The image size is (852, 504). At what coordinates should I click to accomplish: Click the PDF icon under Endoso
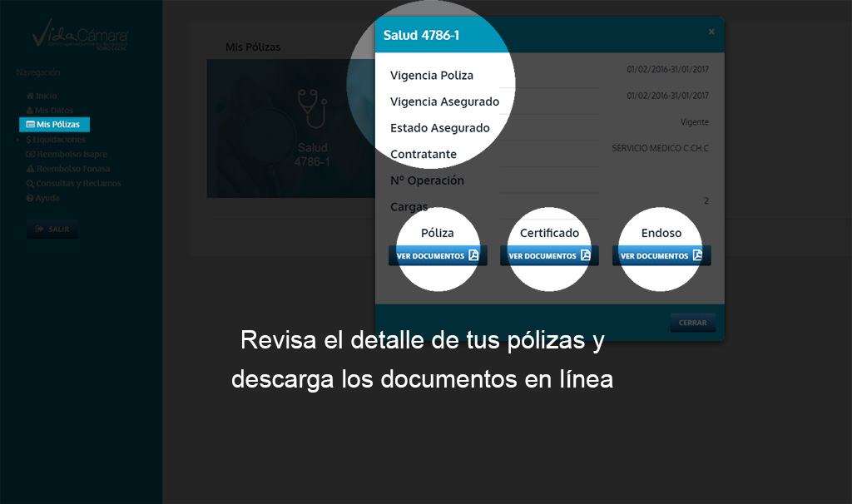697,255
